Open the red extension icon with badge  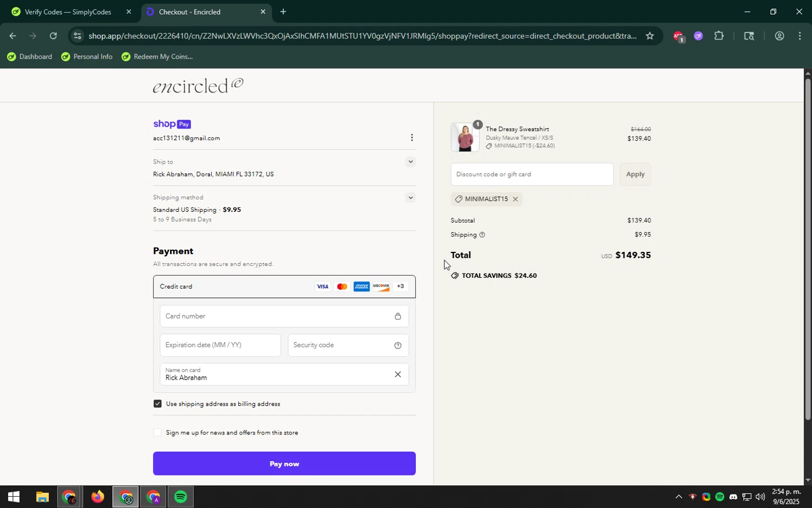click(x=678, y=36)
